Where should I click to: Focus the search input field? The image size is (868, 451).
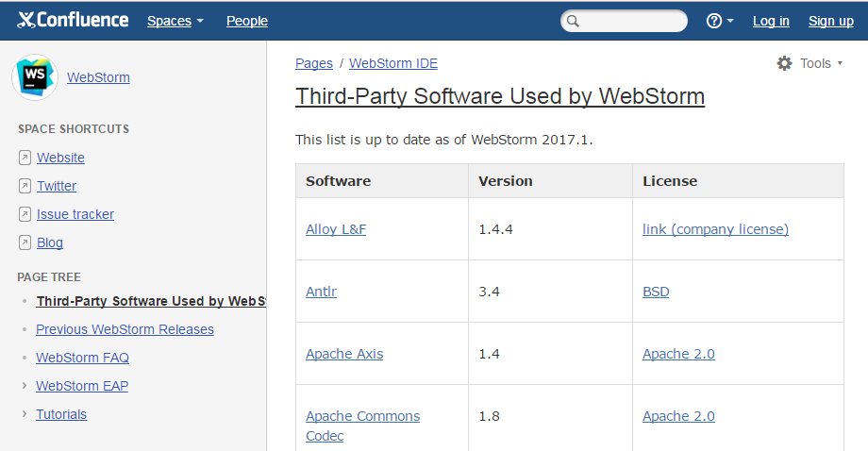[624, 21]
